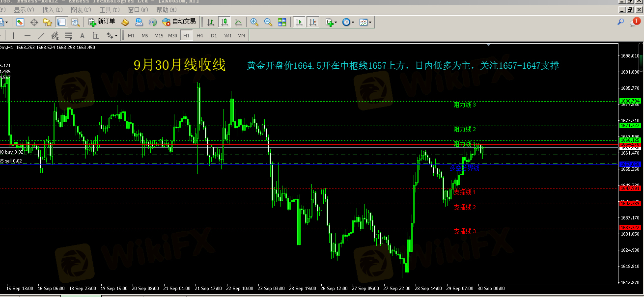Zoom out of the chart

tap(268, 22)
